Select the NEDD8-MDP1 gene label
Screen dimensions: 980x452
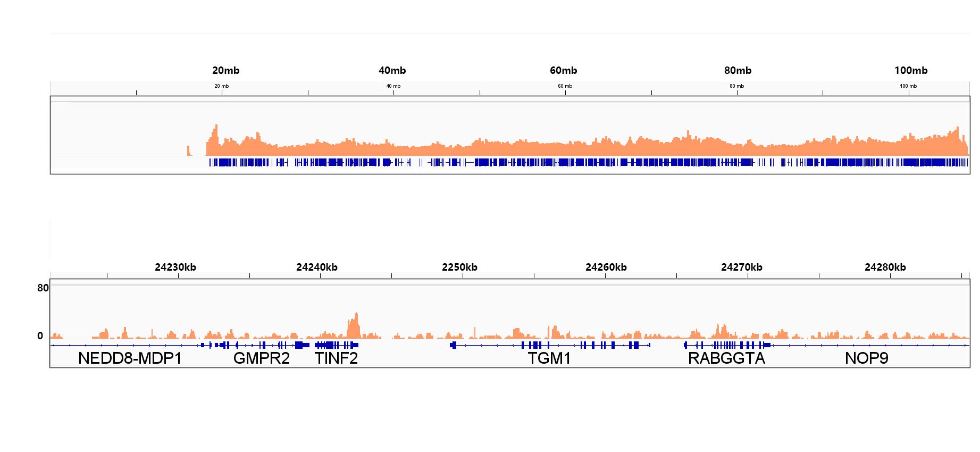point(130,358)
